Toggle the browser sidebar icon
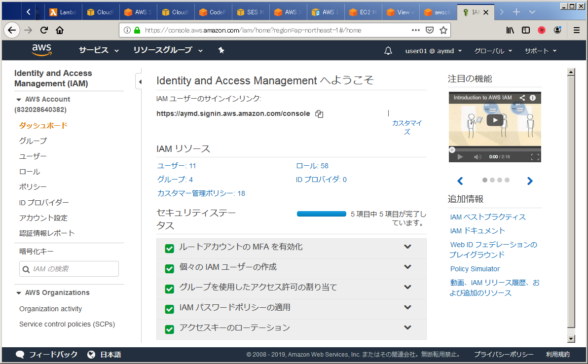The width and height of the screenshot is (588, 364). (x=526, y=31)
